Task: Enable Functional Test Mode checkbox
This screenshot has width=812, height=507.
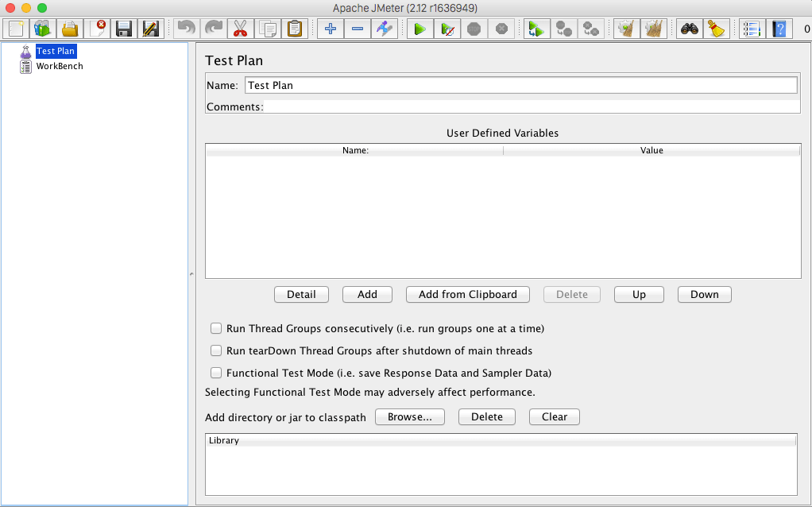Action: point(216,373)
